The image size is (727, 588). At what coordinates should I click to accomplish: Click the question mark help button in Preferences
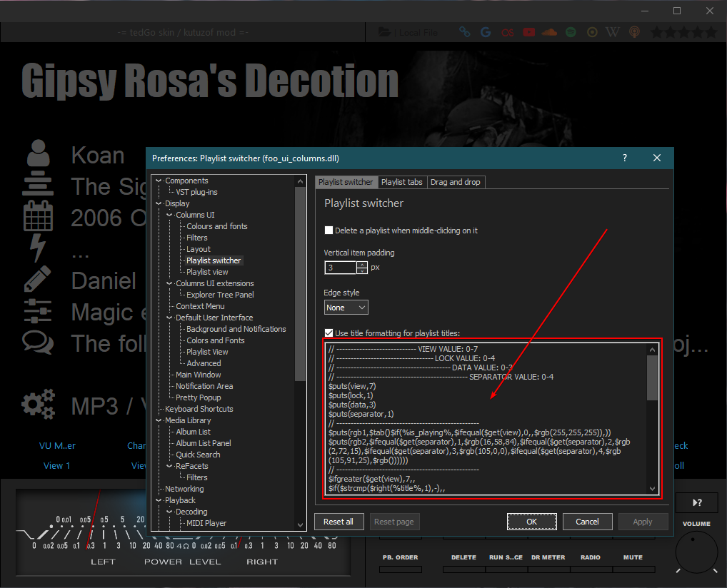coord(625,158)
